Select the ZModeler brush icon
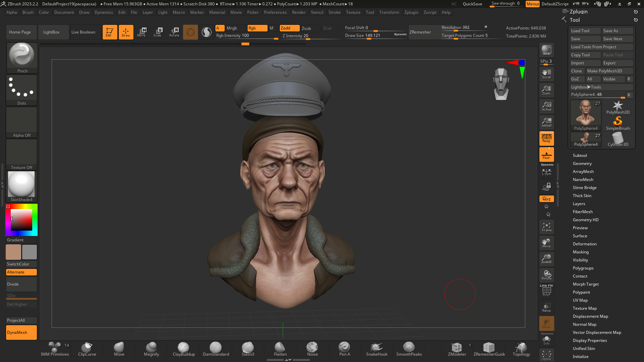The height and width of the screenshot is (362, 644). click(457, 349)
